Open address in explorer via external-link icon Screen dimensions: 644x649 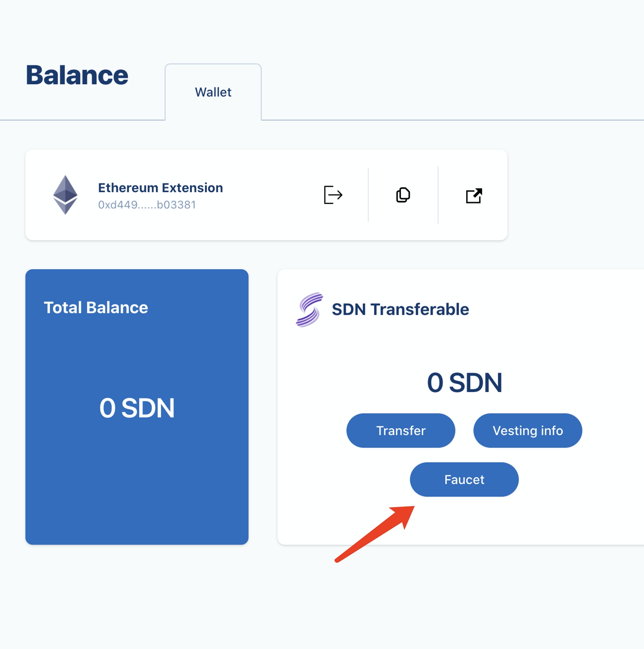click(473, 195)
